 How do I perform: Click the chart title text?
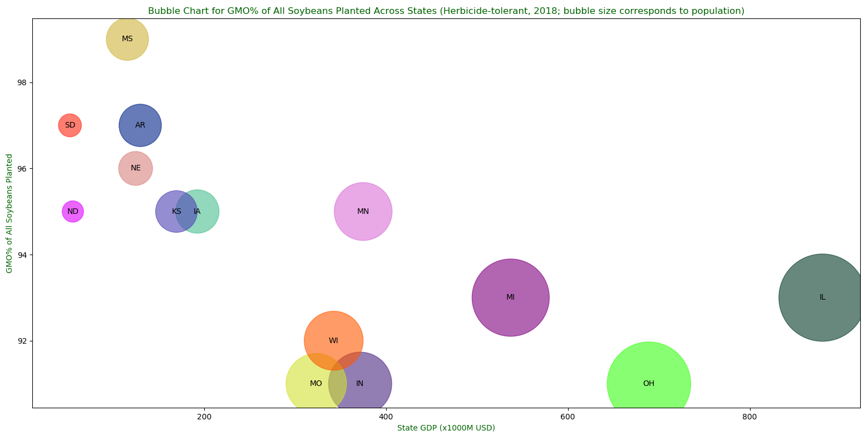point(446,11)
